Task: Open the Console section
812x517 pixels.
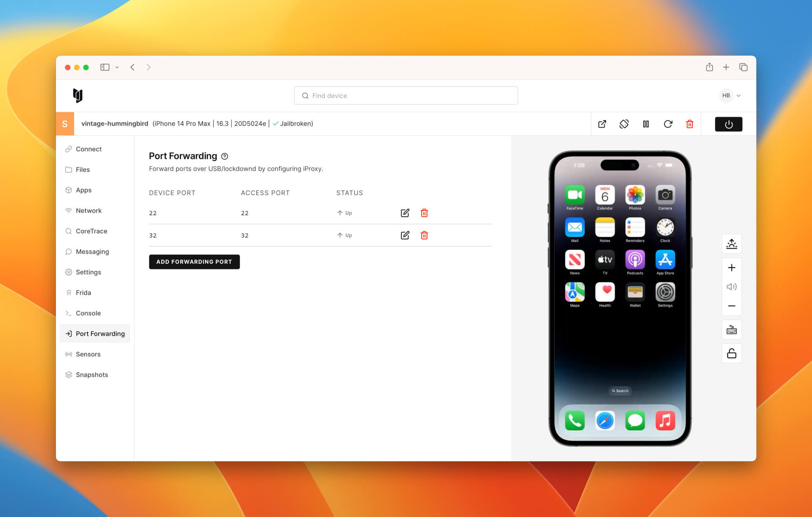Action: point(95,313)
